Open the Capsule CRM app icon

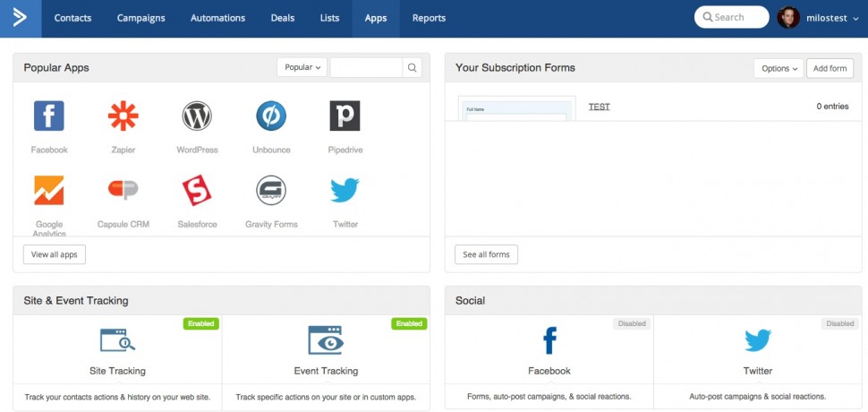pos(123,190)
